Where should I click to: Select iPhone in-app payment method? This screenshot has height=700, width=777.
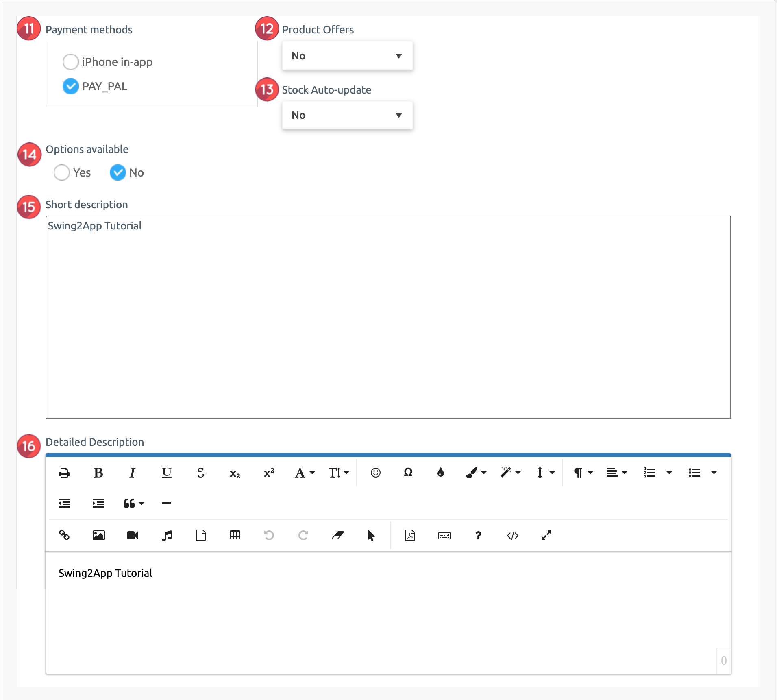(x=71, y=62)
